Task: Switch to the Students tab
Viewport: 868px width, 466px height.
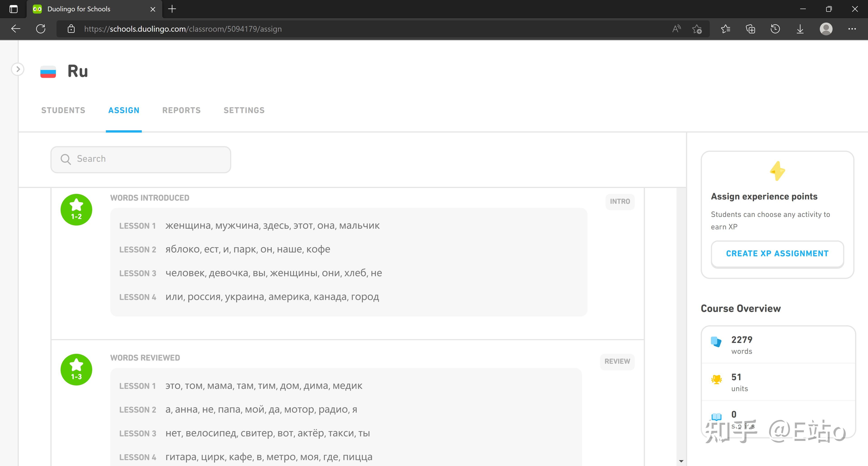Action: coord(63,110)
